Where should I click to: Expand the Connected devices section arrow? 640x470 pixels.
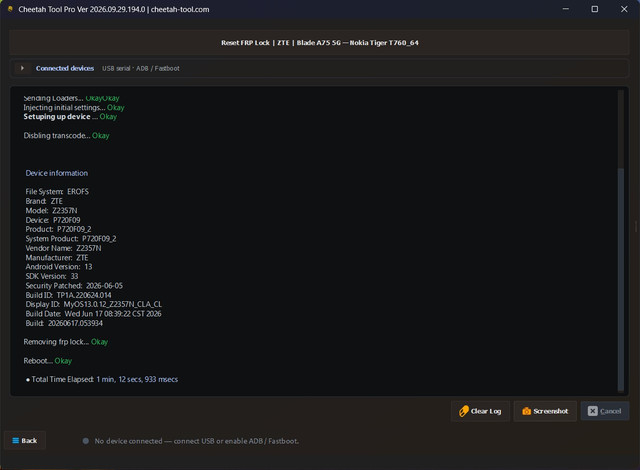pyautogui.click(x=22, y=68)
